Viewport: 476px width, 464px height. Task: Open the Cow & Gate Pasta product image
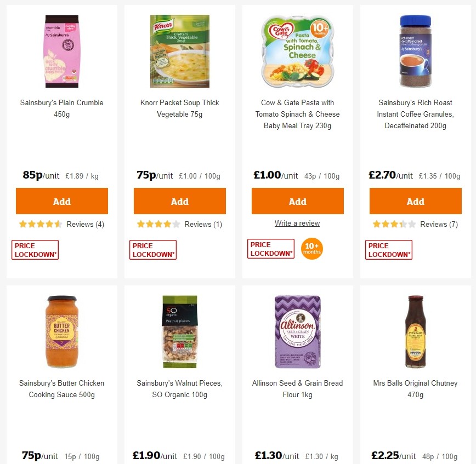click(297, 52)
